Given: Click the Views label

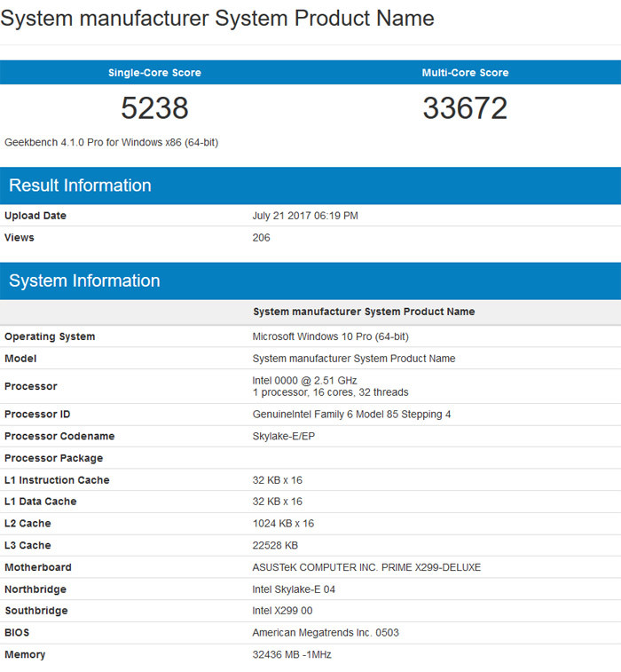Looking at the screenshot, I should [20, 237].
